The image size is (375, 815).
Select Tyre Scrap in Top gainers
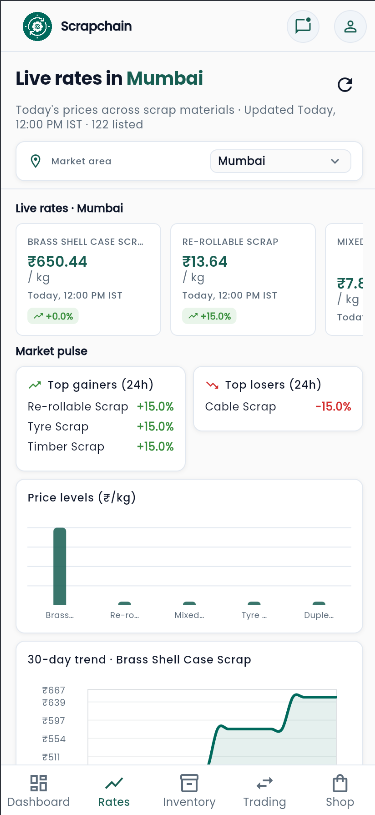[100, 427]
